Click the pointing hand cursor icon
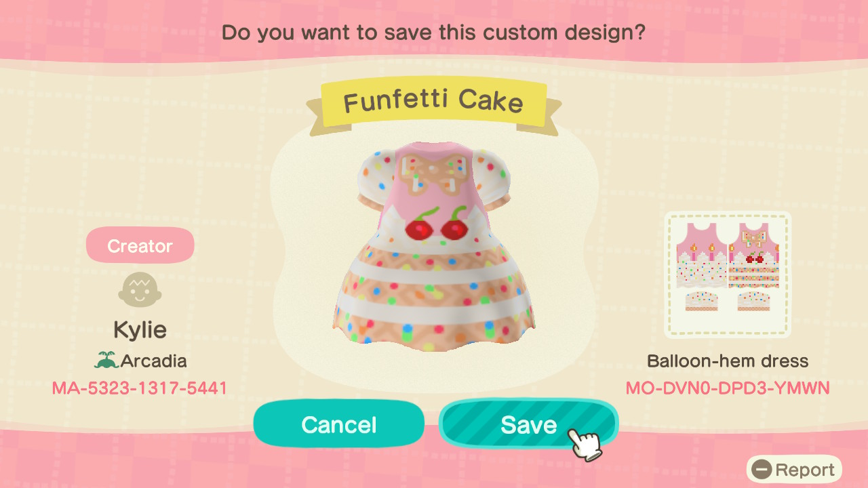 (x=585, y=443)
